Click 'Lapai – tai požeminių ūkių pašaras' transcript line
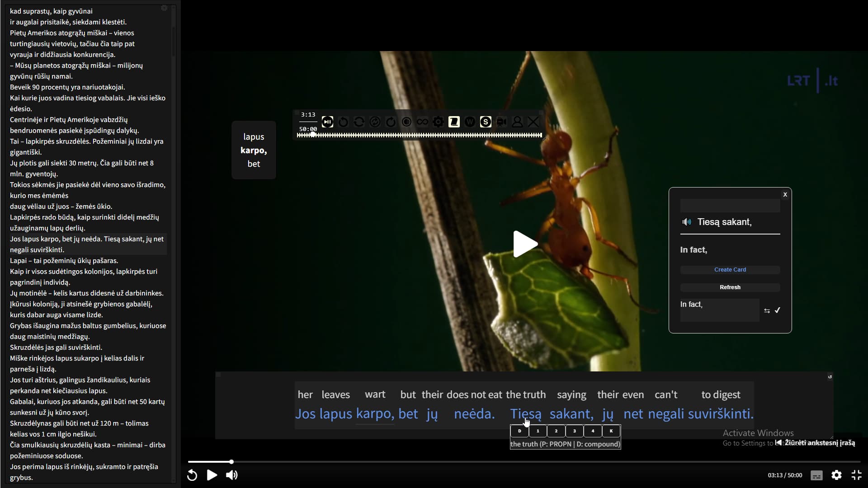868x488 pixels. (x=64, y=261)
